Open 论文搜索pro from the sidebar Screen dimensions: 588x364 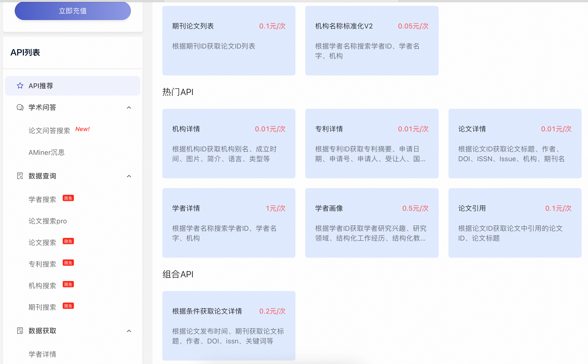(48, 221)
